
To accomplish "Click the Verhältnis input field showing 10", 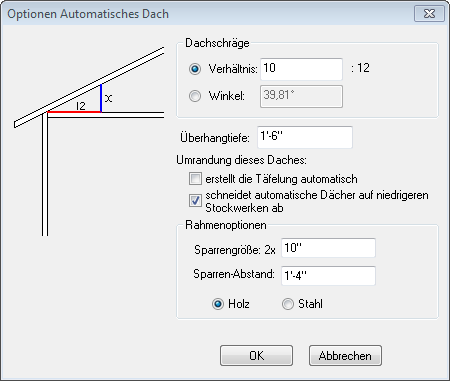I will (301, 69).
